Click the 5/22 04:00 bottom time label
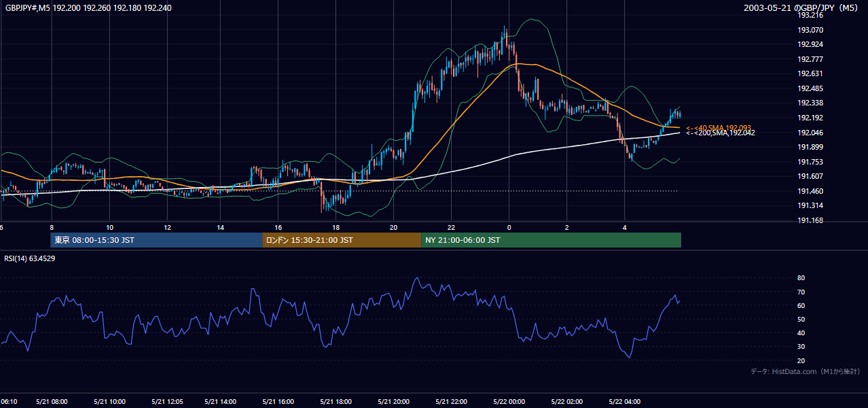 tap(625, 402)
